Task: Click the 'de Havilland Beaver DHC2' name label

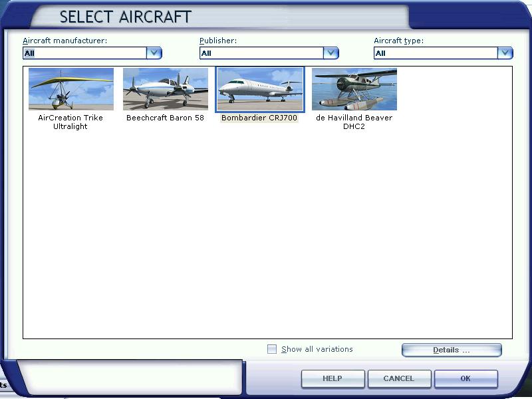Action: [x=354, y=122]
